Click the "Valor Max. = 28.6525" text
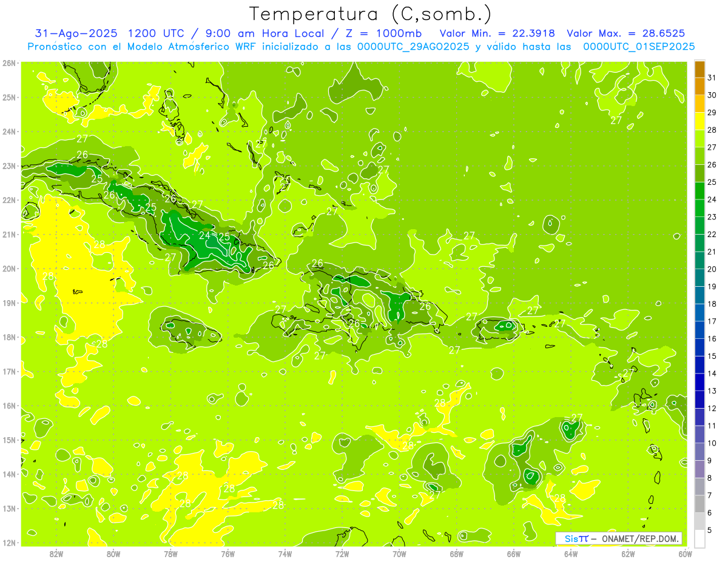This screenshot has width=728, height=562. click(626, 33)
